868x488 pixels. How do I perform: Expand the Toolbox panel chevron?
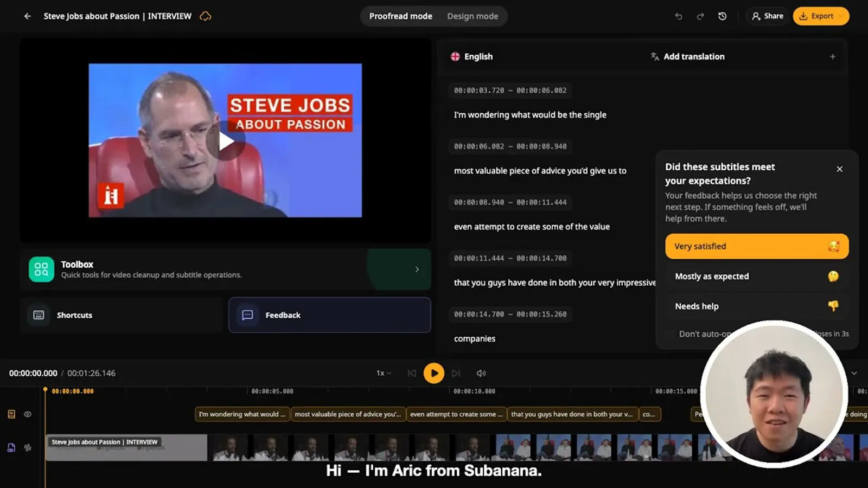tap(417, 269)
